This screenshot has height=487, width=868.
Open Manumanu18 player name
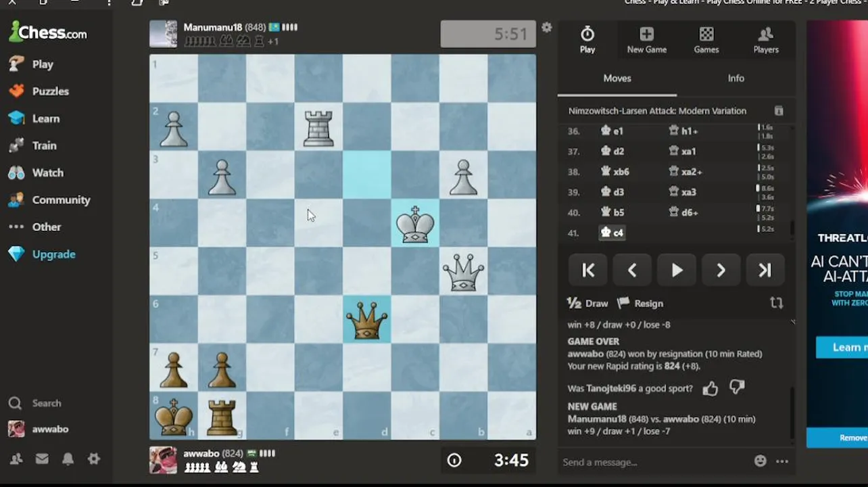tap(212, 28)
